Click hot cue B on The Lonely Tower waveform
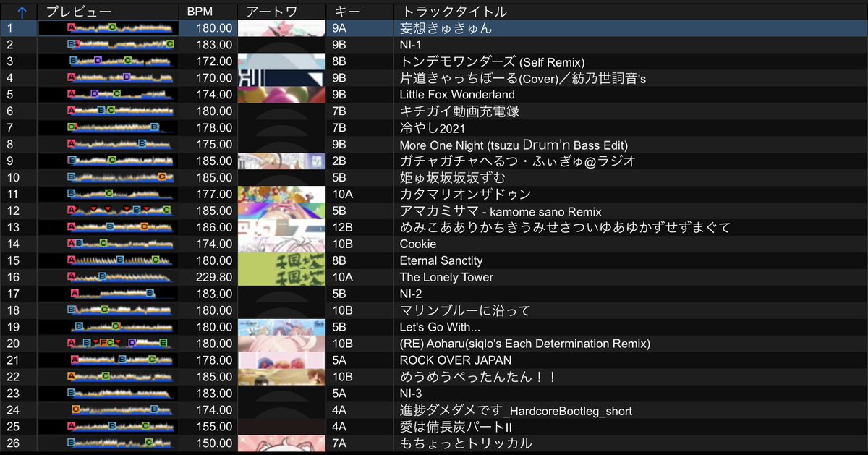 [x=102, y=277]
